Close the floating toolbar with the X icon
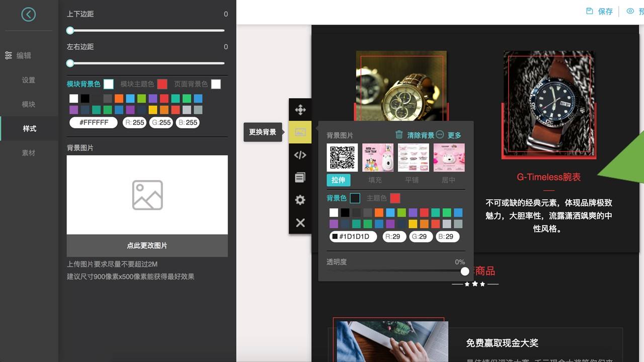Viewport: 644px width, 362px height. pos(300,223)
